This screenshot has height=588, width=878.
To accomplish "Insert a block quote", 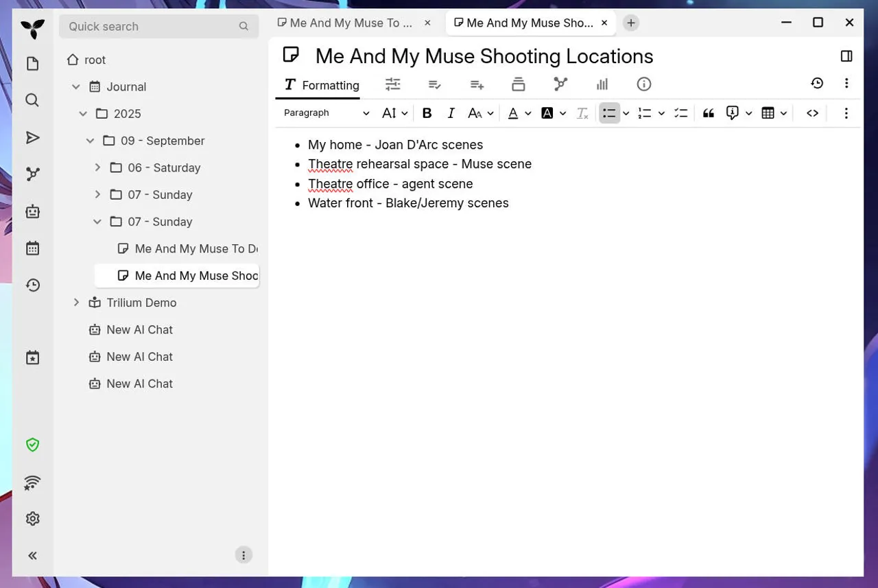I will (709, 113).
